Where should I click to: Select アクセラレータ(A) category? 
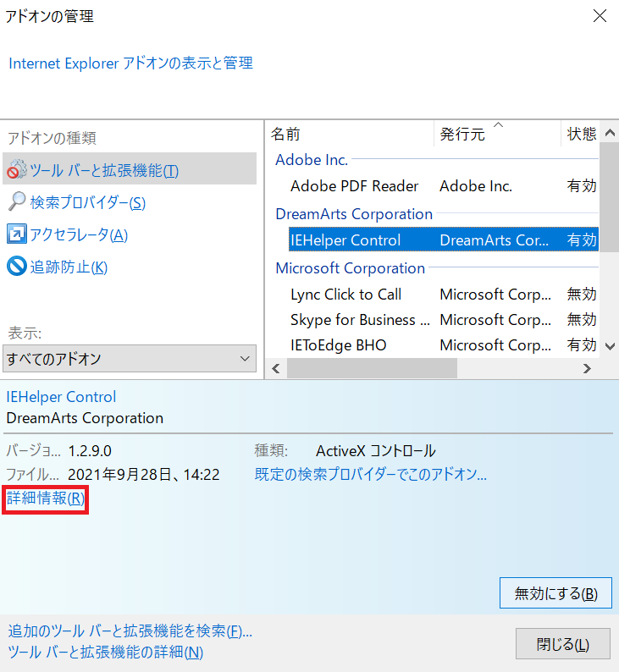79,234
